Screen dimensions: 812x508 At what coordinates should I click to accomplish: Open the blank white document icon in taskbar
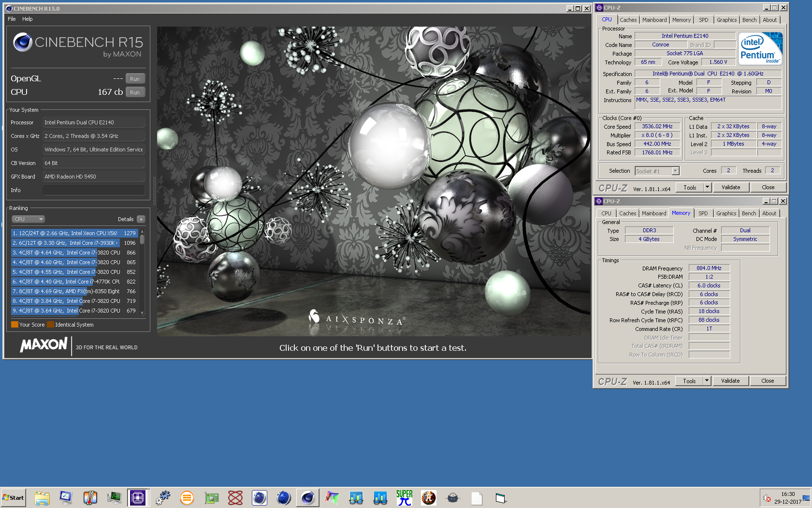pyautogui.click(x=477, y=498)
